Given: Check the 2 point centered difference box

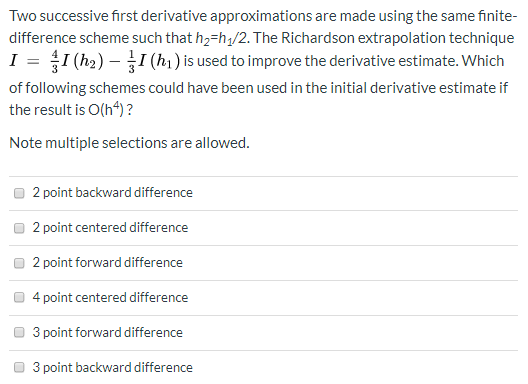Looking at the screenshot, I should coord(19,228).
